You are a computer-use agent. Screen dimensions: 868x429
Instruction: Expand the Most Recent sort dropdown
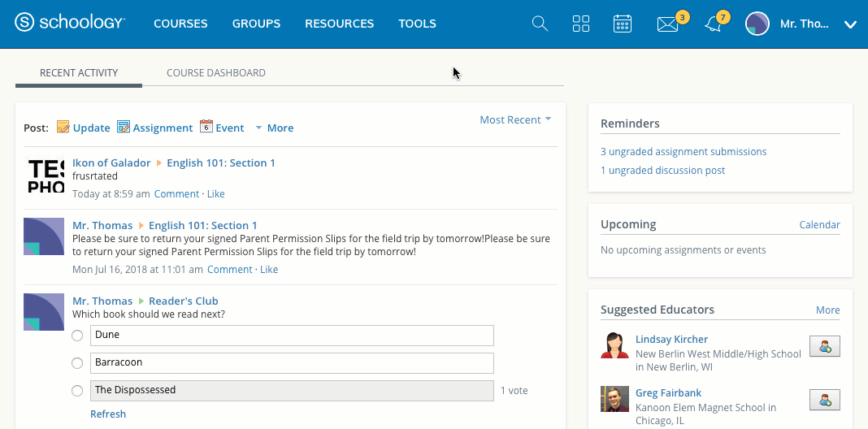tap(515, 119)
